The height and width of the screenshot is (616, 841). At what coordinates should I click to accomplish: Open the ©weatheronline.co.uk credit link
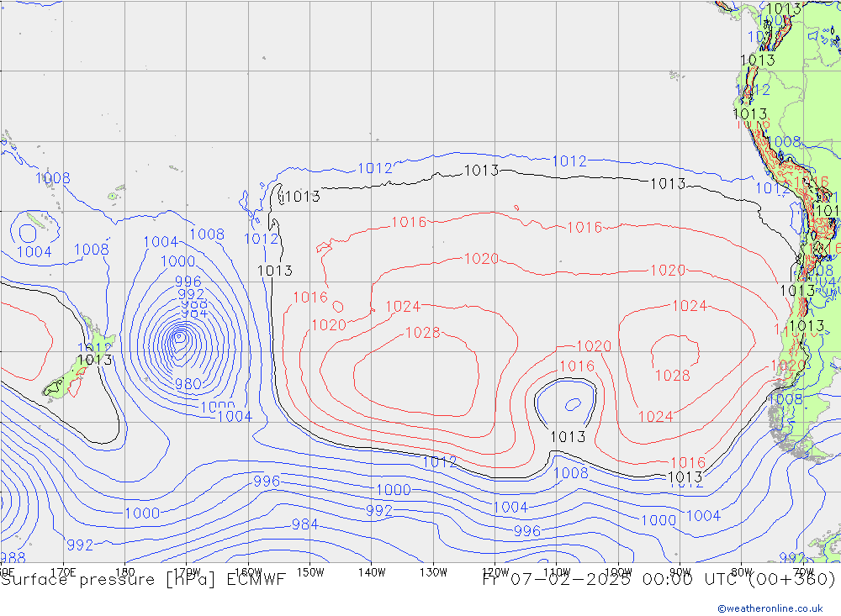770,608
